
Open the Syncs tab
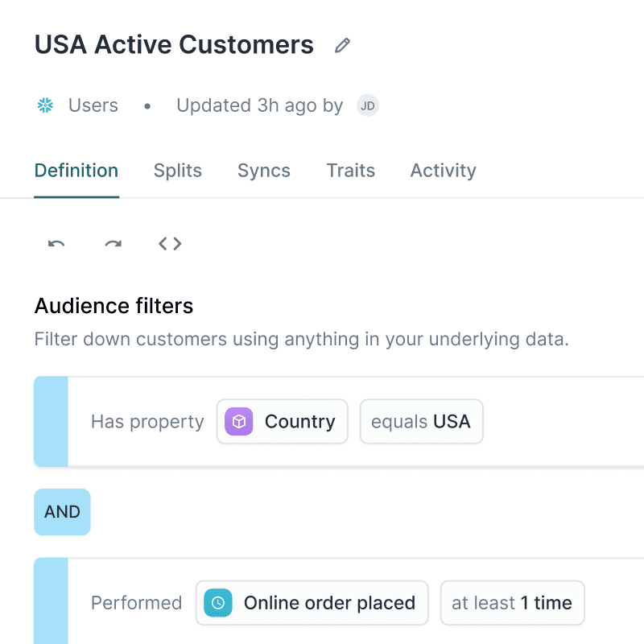(x=263, y=170)
